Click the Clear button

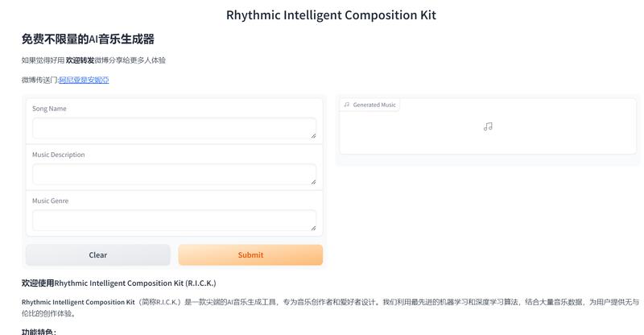click(97, 254)
